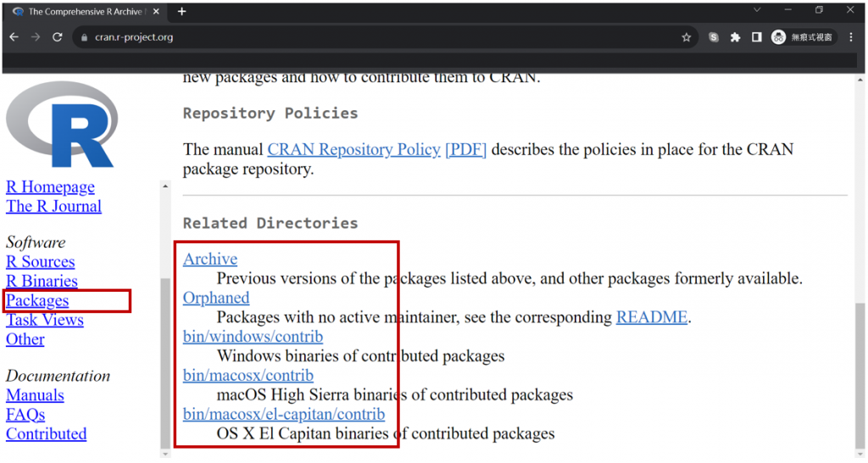Open the Task Views link
Viewport: 868px width, 463px height.
coord(45,320)
